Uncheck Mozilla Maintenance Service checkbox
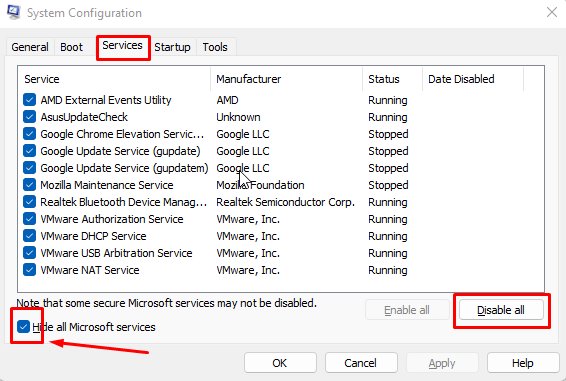Screen dimensions: 566x381 [x=29, y=185]
